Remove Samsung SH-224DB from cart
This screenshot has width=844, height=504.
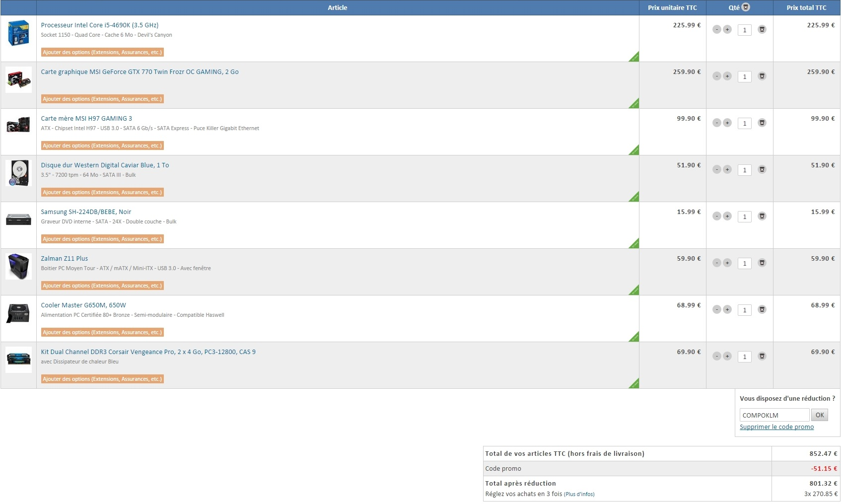coord(762,216)
